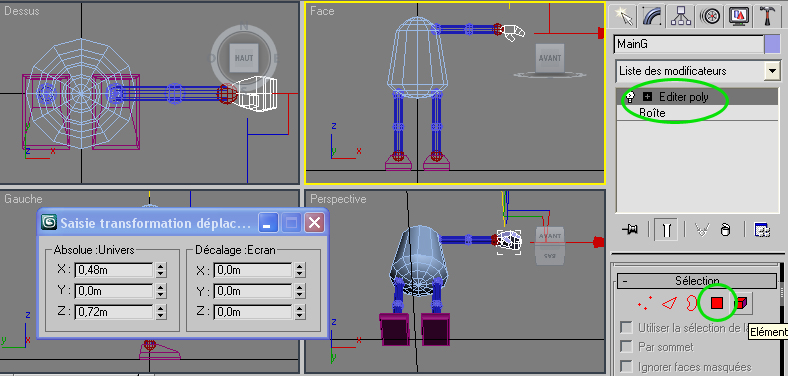Open 'Liste des modificateurs' dropdown
Screen dimensions: 788x376
pos(698,71)
